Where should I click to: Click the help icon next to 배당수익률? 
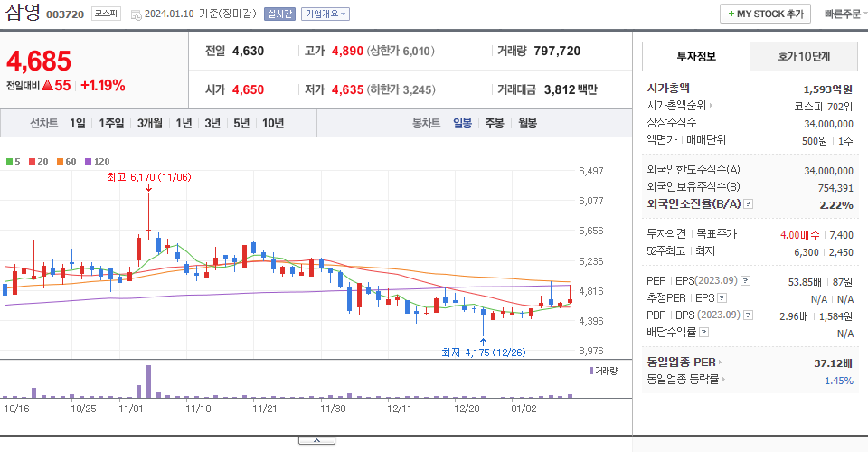703,333
